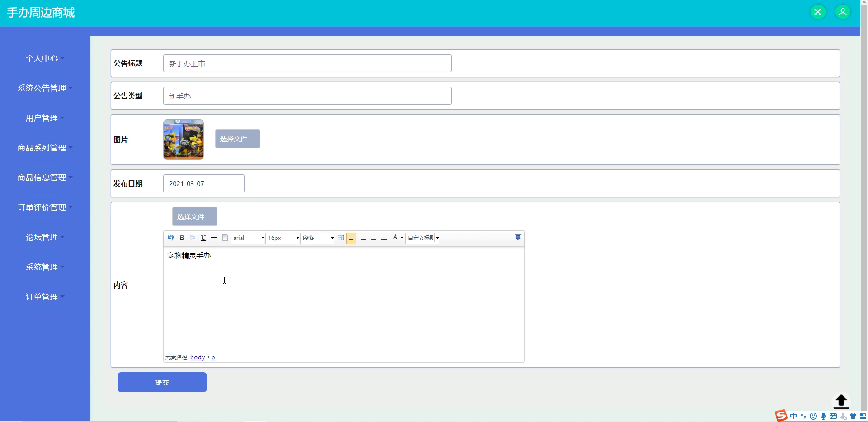Click the 公告标题 input field

[307, 63]
